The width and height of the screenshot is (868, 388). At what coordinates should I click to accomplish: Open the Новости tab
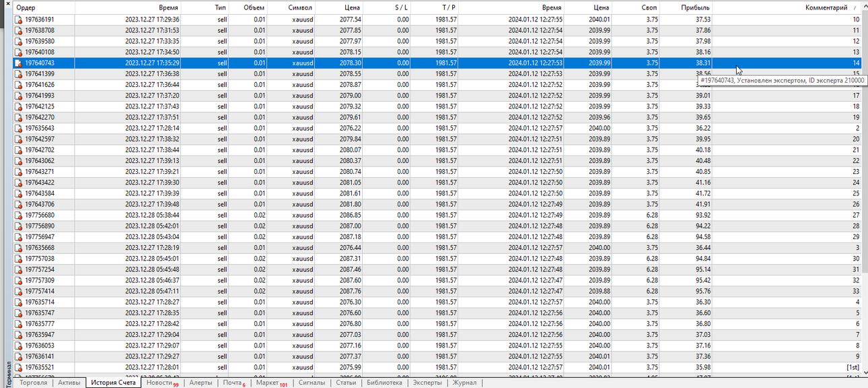pos(161,383)
